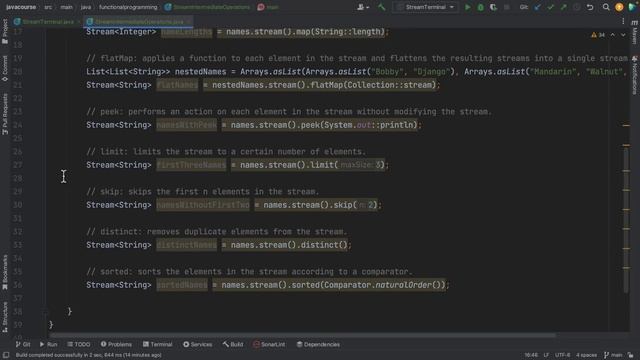Open the editor tabs more-options kebab menu
The height and width of the screenshot is (360, 640).
(623, 21)
